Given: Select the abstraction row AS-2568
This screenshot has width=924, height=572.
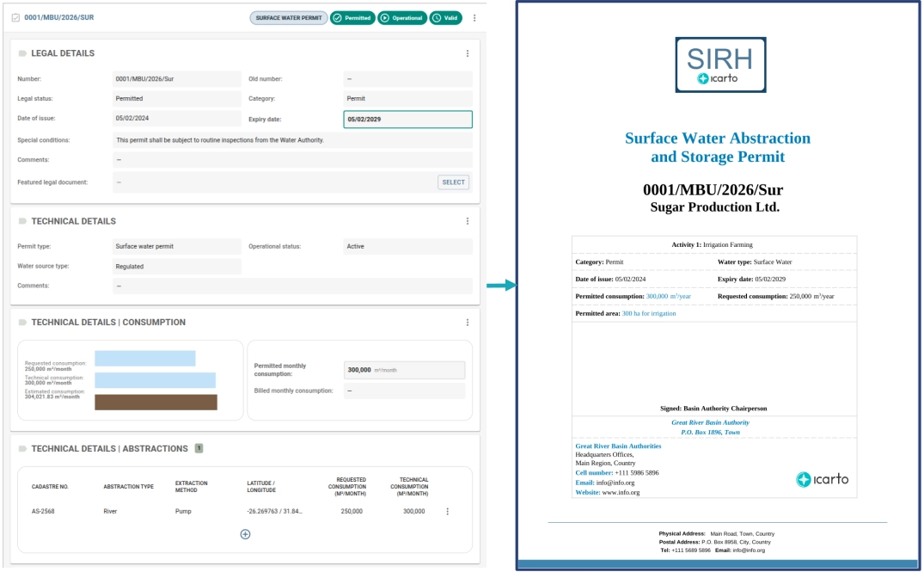Looking at the screenshot, I should click(245, 512).
